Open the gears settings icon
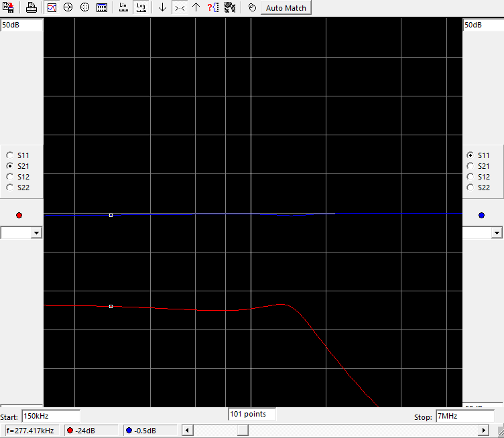 [230, 7]
